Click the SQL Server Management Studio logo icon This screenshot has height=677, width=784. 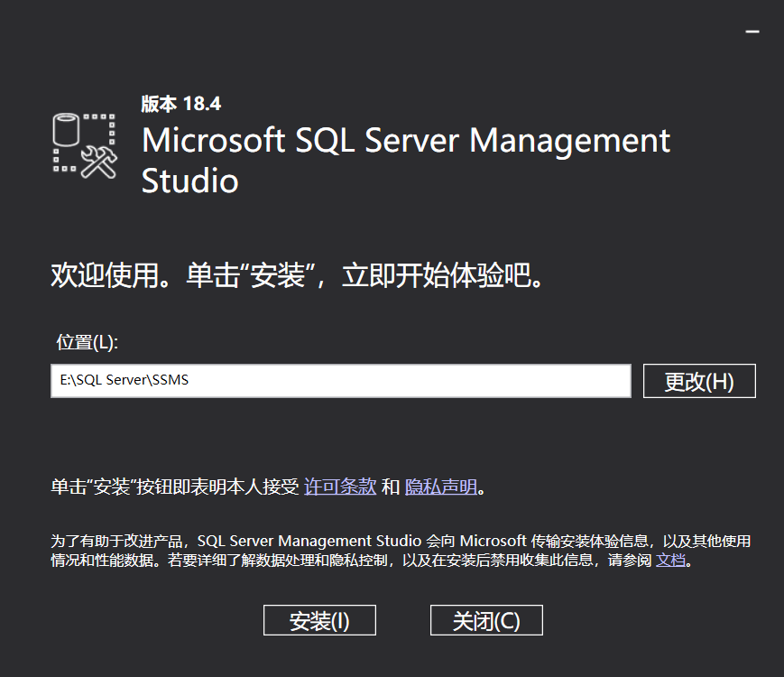pyautogui.click(x=86, y=146)
